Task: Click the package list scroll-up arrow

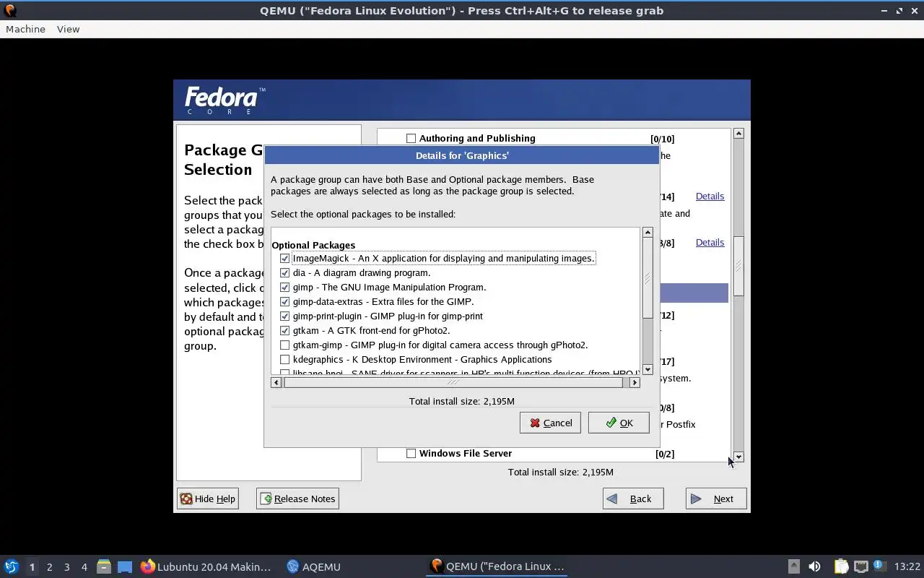Action: point(648,232)
